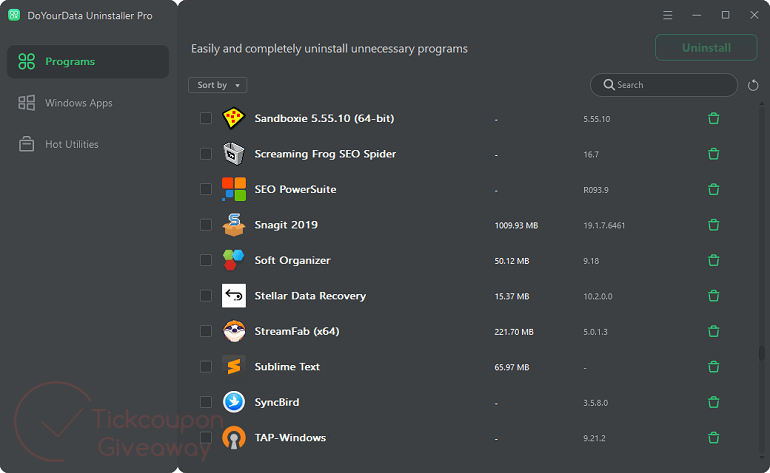
Task: Open Hot Utilities section
Action: point(88,144)
